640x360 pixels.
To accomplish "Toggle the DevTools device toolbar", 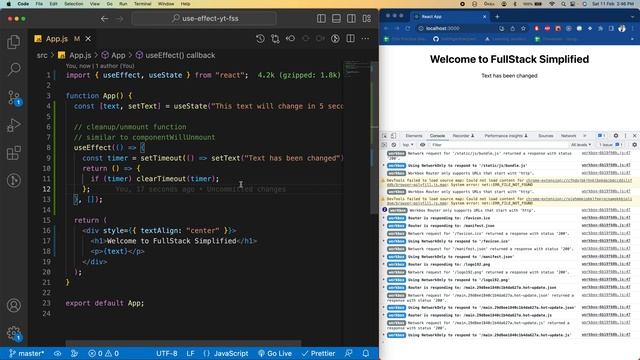I will pyautogui.click(x=393, y=136).
